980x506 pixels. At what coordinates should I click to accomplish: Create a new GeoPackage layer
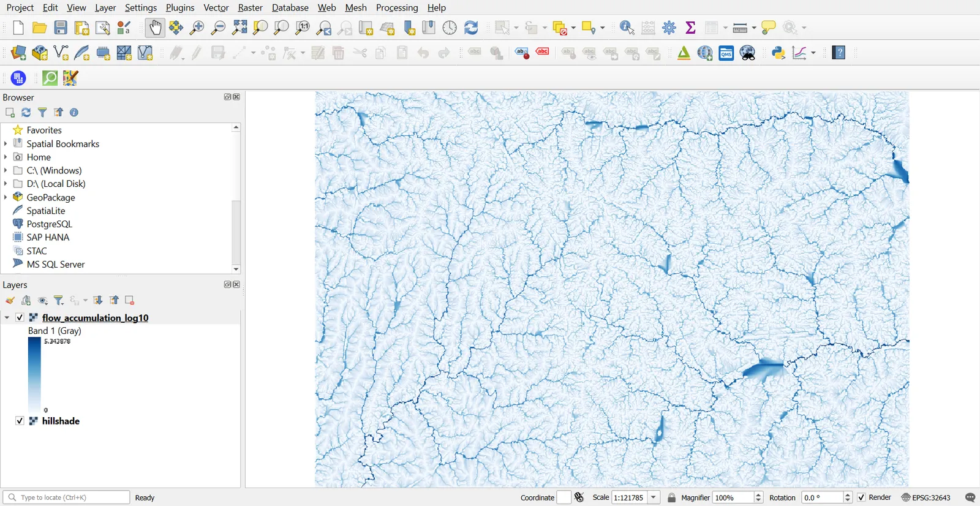[x=40, y=53]
